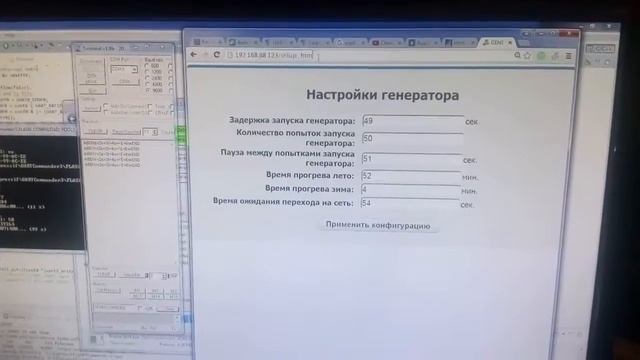Select 1200 baud rate in Terminal
Viewport: 640px width, 360px height.
click(x=147, y=72)
